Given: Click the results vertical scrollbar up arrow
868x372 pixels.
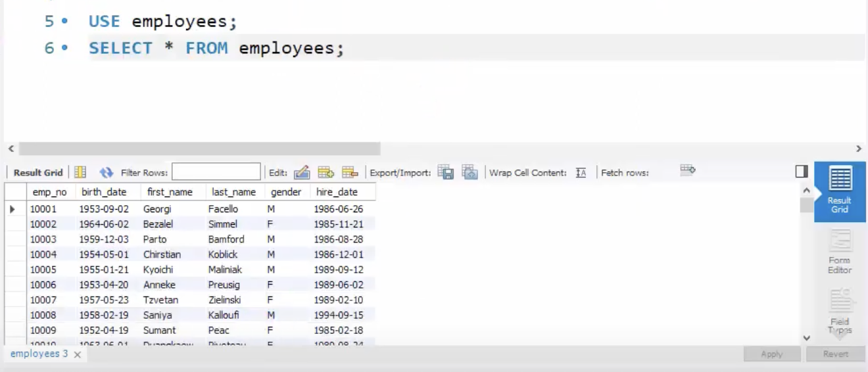Looking at the screenshot, I should (807, 190).
